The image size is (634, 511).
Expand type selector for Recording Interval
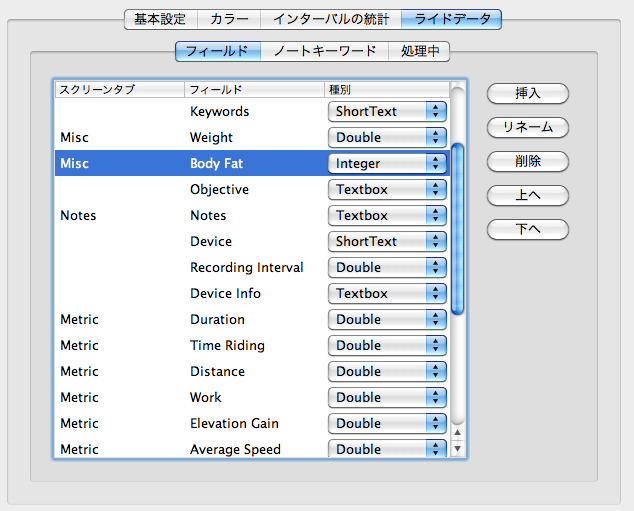tap(387, 267)
